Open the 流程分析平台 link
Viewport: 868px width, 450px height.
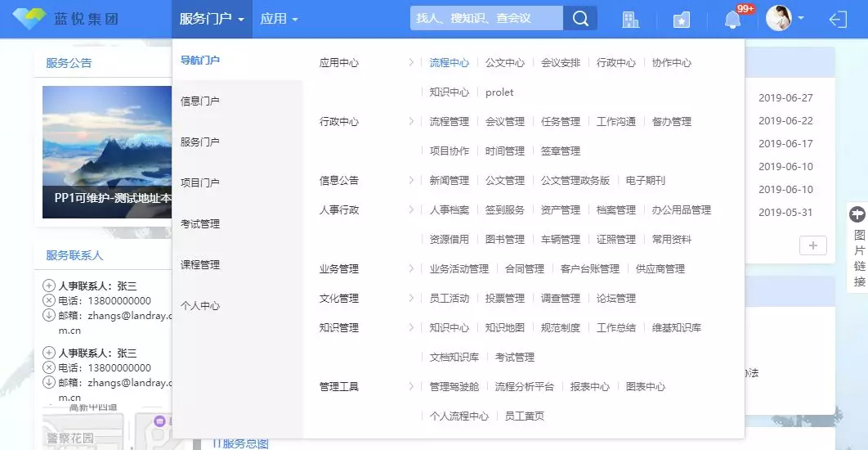pyautogui.click(x=524, y=386)
